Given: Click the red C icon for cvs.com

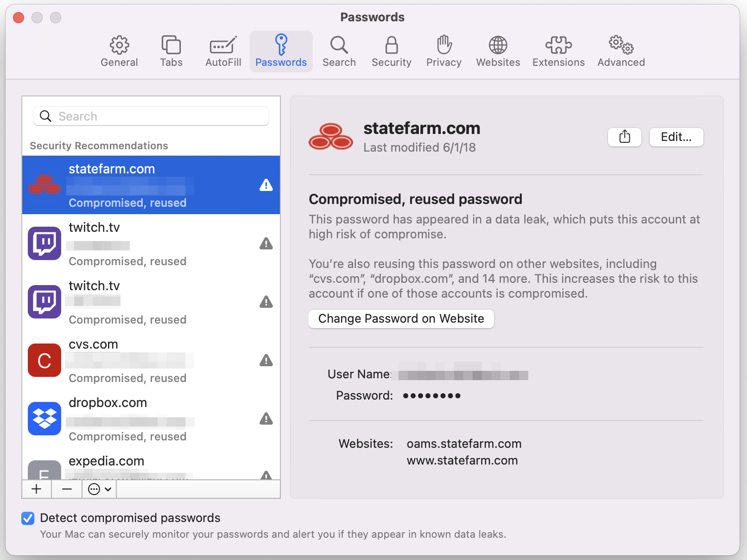Looking at the screenshot, I should tap(44, 360).
